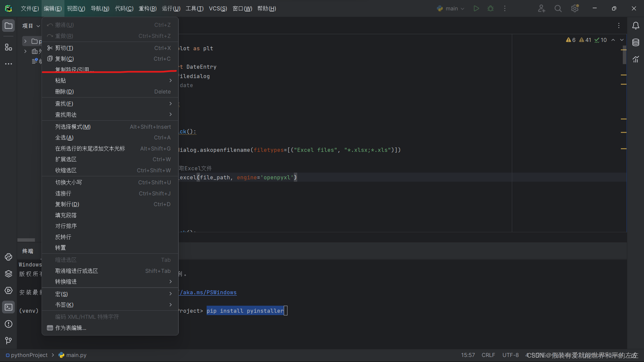The image size is (644, 362).
Task: Go to previous highlighted error arrow
Action: 613,40
